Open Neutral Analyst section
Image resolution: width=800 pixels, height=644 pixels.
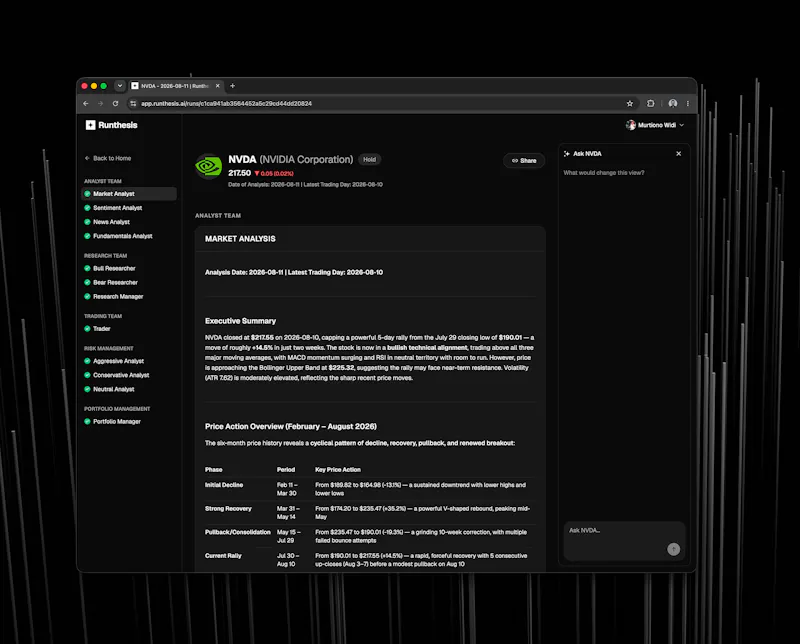click(109, 389)
